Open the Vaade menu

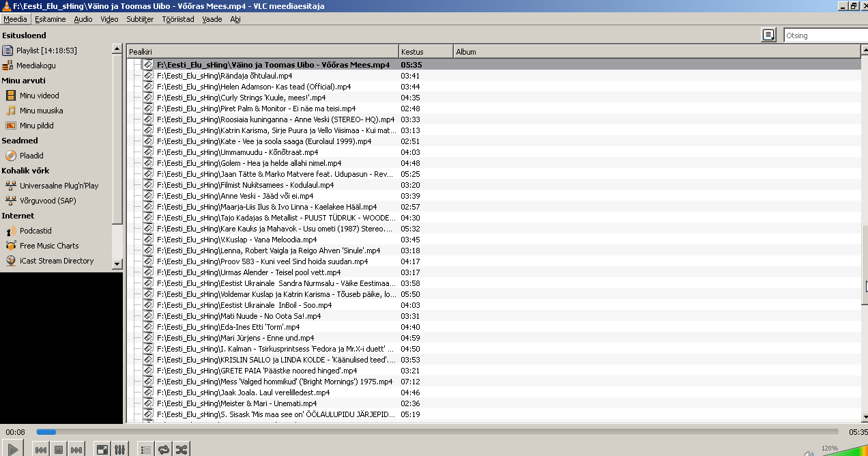[x=212, y=19]
